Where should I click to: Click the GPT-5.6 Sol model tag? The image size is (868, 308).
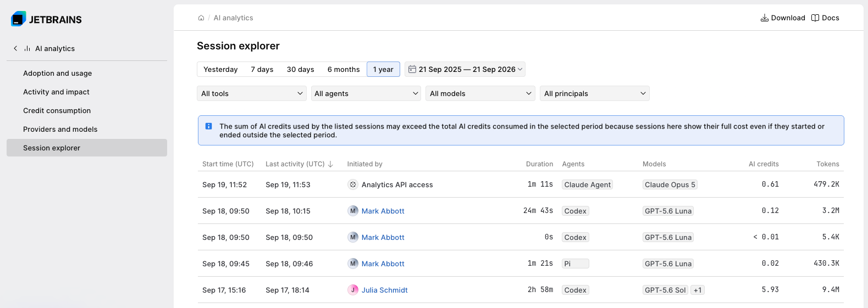click(665, 290)
